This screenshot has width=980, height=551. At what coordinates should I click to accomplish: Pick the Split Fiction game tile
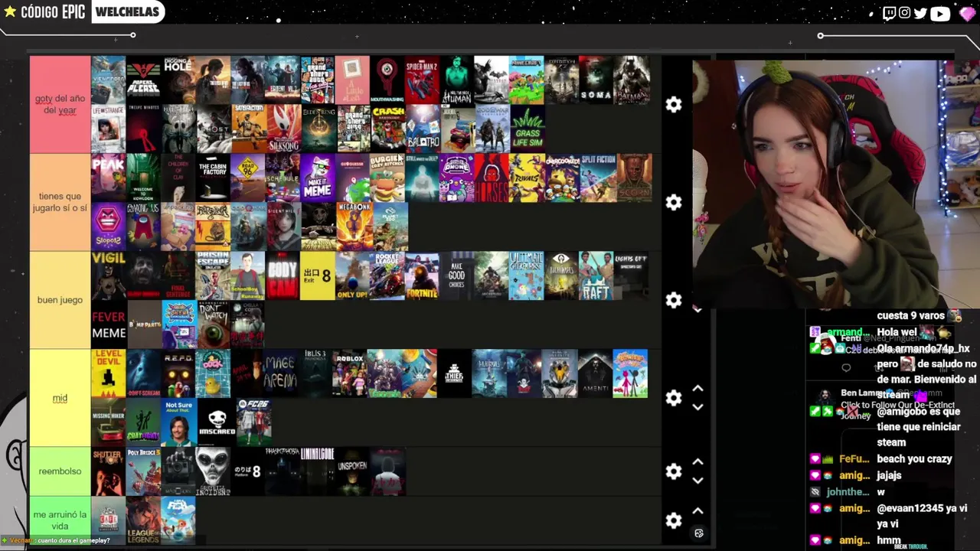click(x=598, y=178)
